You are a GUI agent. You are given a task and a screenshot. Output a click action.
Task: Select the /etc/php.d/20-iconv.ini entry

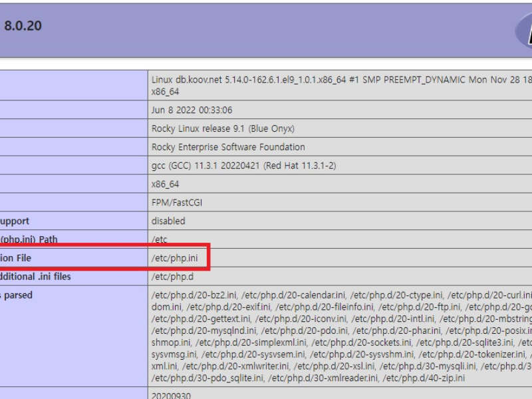(301, 319)
